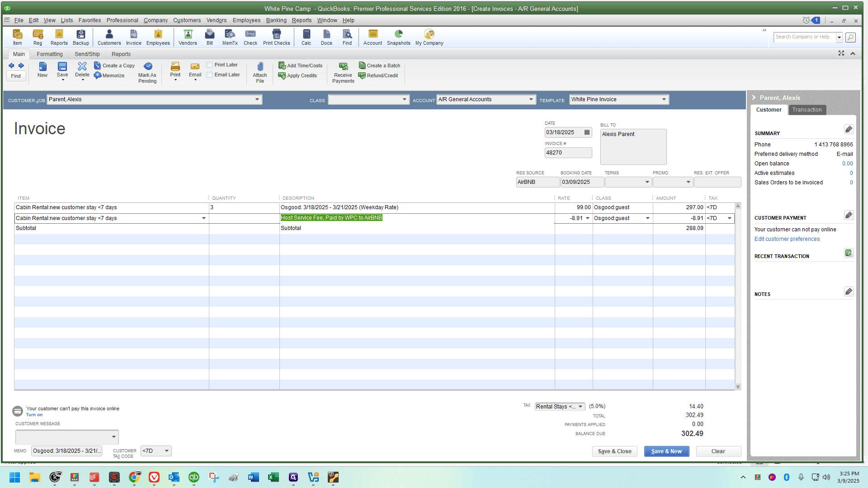Click search magnifier button
Viewport: 868px width, 488px height.
(850, 37)
